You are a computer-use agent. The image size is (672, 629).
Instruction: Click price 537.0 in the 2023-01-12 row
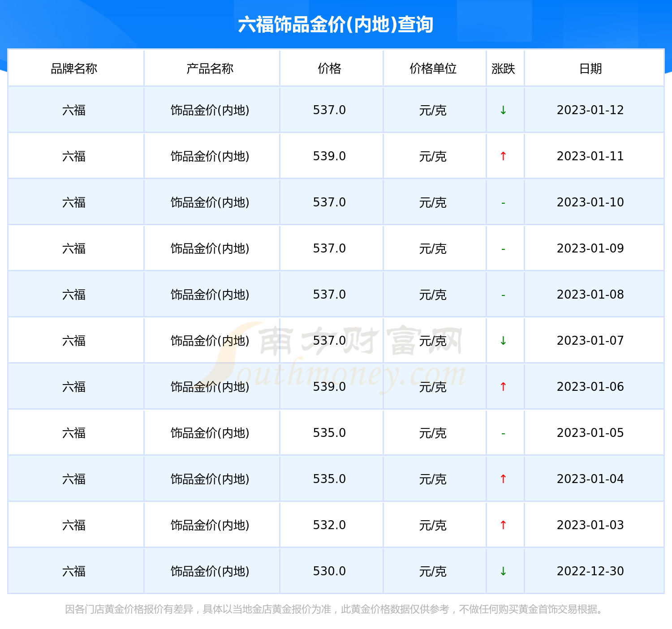329,110
